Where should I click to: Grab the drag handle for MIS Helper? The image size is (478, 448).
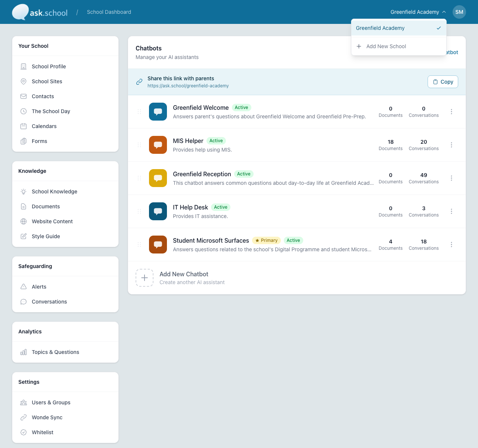click(139, 145)
